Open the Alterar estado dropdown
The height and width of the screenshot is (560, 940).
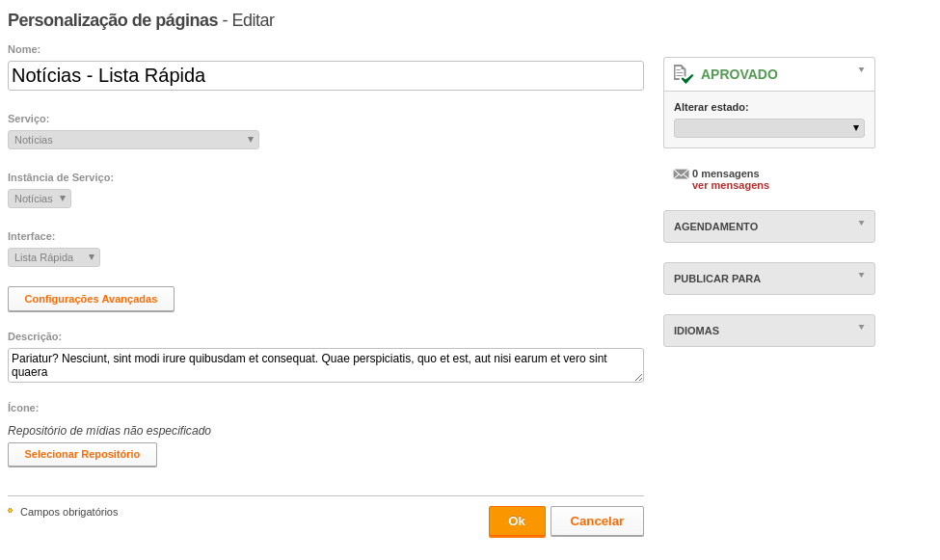coord(768,128)
